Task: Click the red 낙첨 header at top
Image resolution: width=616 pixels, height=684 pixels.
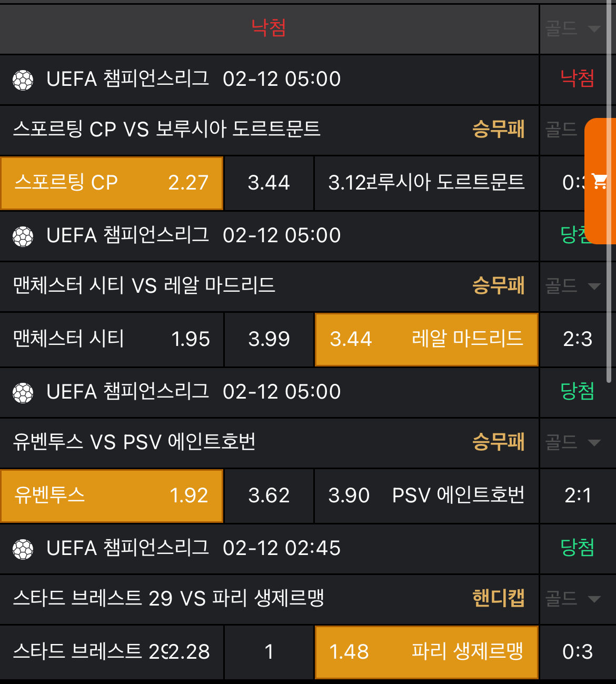Action: (x=269, y=27)
